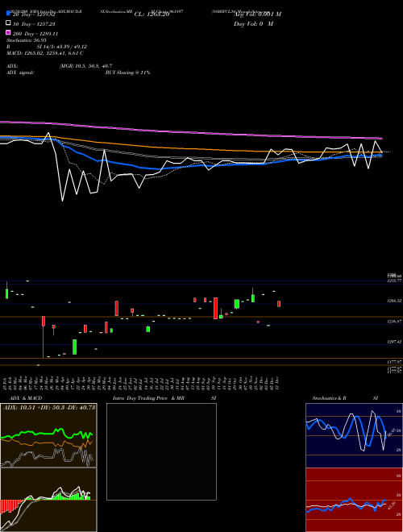This screenshot has height=532, width=403.
Task: Click the blue 20 Day EMA legend swatch
Action: point(8,13)
